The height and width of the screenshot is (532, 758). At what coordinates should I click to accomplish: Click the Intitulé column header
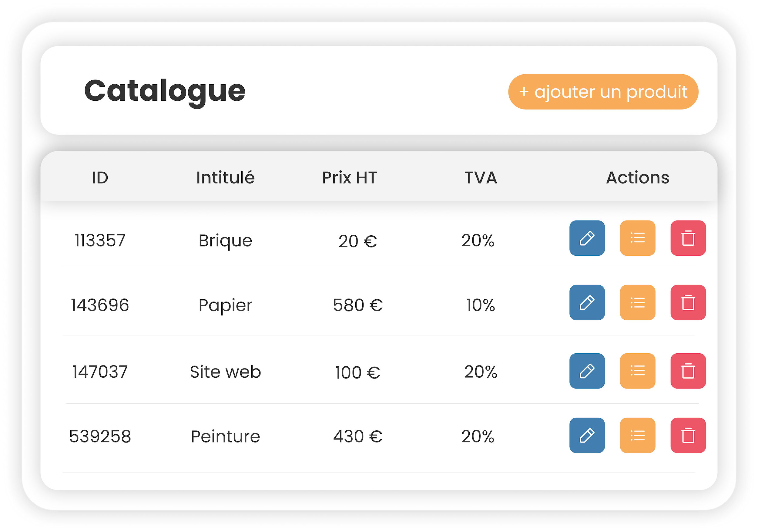(226, 178)
